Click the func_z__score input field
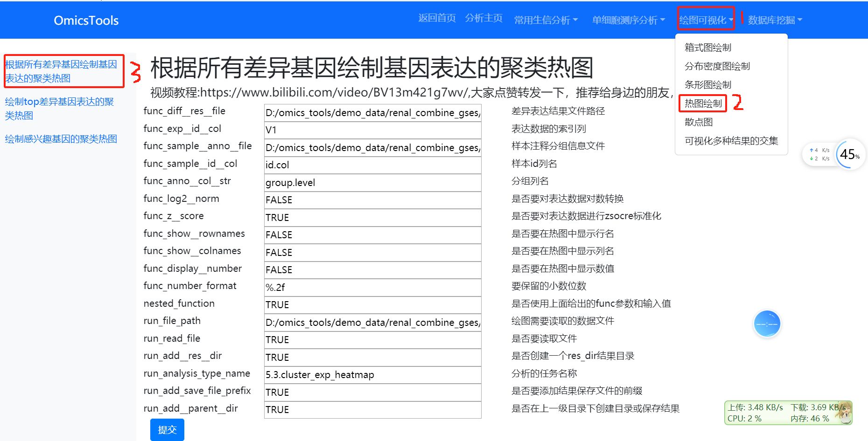This screenshot has height=441, width=868. point(372,218)
